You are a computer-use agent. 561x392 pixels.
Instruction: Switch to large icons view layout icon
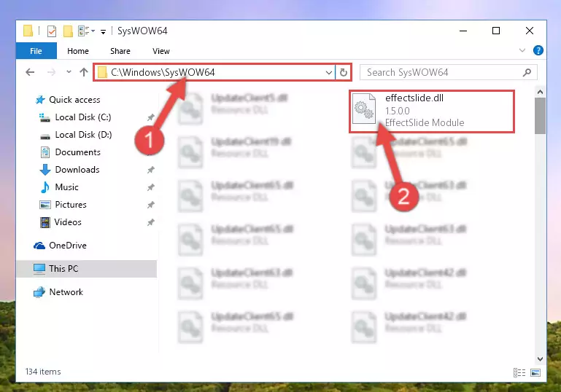click(535, 373)
